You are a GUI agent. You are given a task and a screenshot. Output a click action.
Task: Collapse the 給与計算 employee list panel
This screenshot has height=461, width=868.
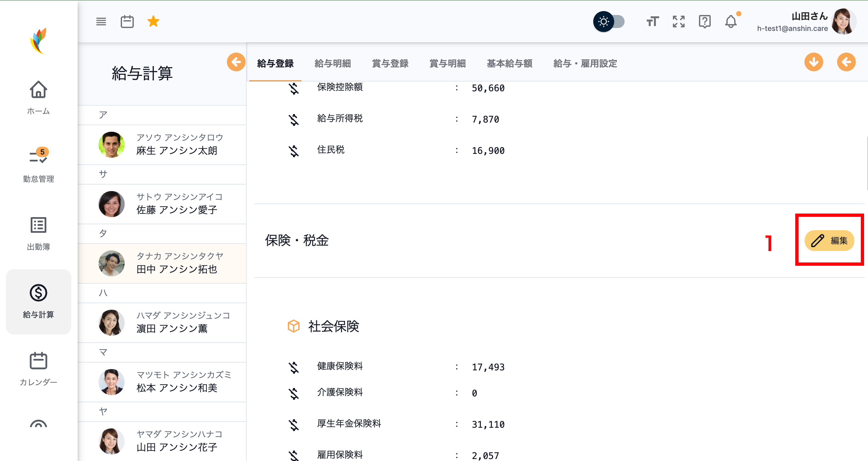[236, 62]
